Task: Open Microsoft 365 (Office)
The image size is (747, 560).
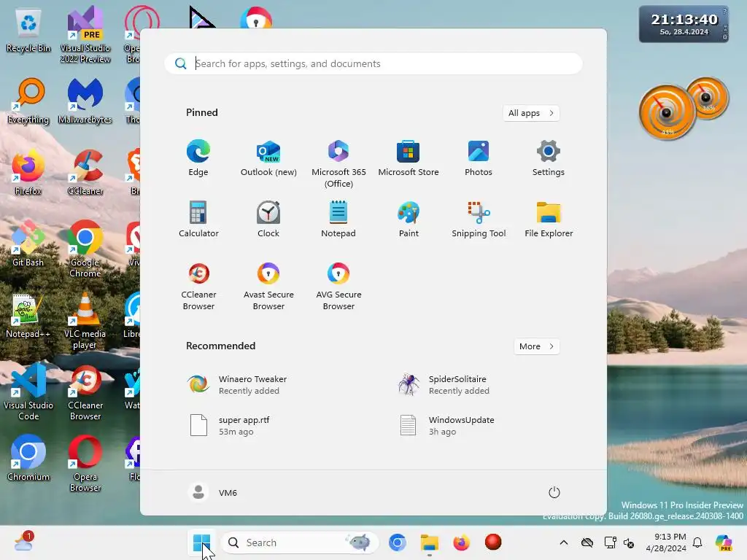Action: 338,164
